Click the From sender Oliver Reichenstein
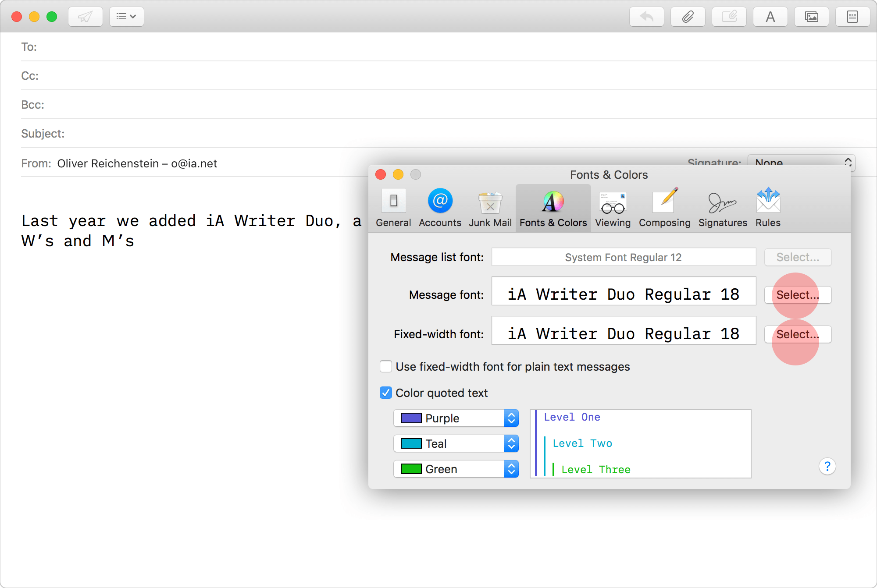The image size is (877, 588). pyautogui.click(x=137, y=163)
